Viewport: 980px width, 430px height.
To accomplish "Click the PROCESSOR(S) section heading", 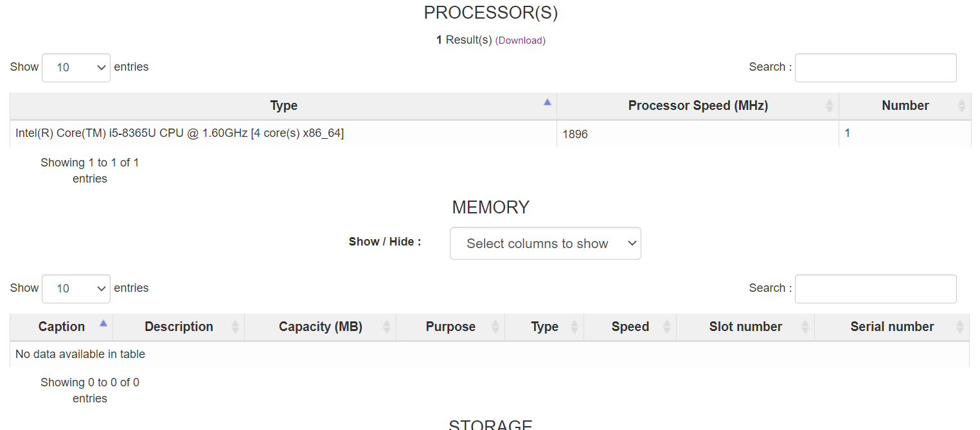I will tap(490, 12).
